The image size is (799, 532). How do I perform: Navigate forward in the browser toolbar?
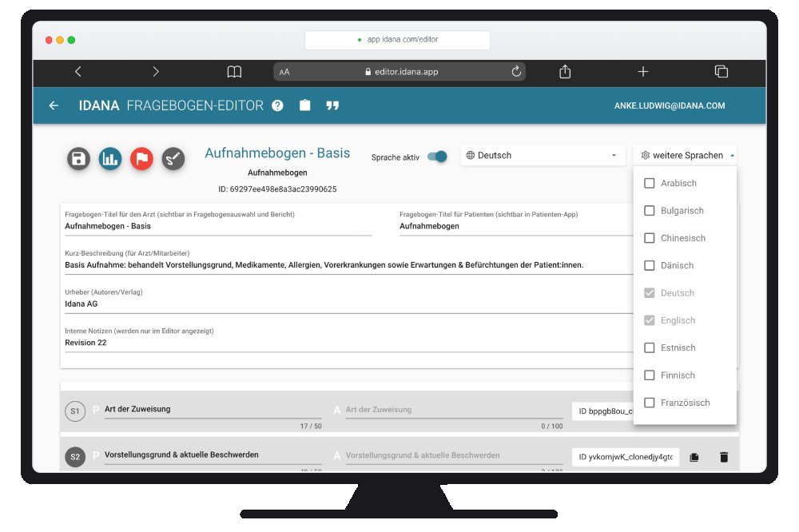point(156,72)
